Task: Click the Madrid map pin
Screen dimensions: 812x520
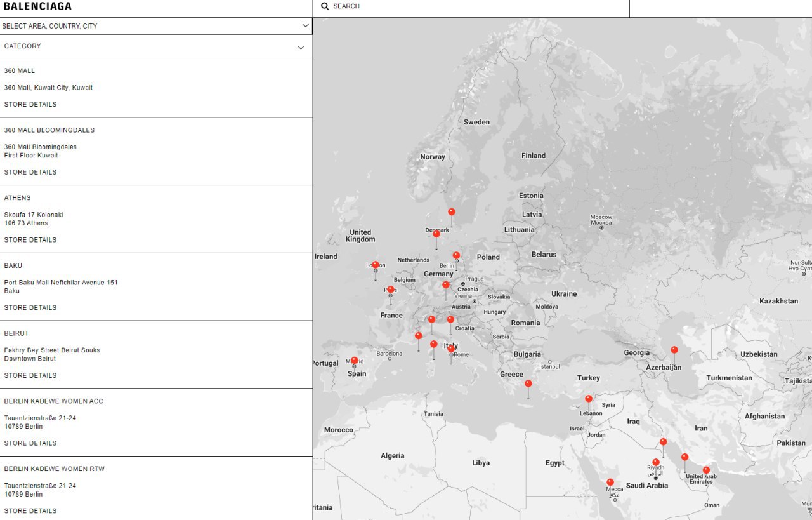Action: [354, 361]
